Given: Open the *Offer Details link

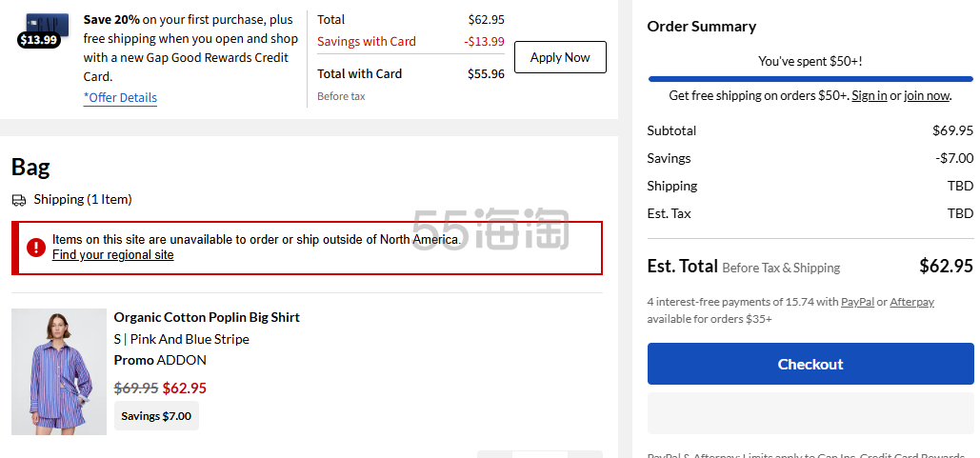Looking at the screenshot, I should point(120,97).
